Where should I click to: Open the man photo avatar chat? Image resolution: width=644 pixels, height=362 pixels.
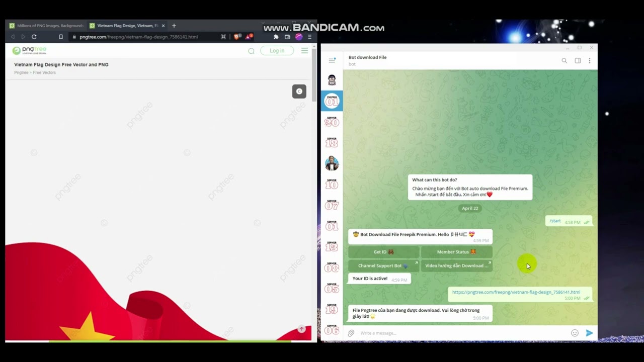coord(332,163)
